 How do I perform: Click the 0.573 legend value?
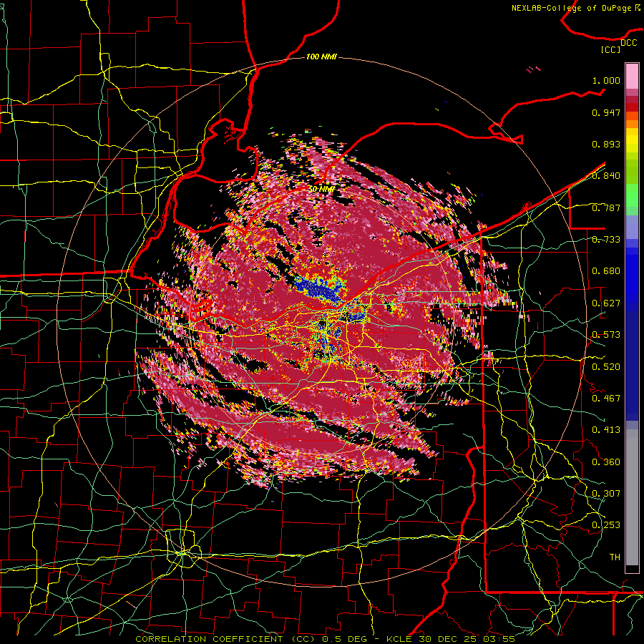click(606, 335)
